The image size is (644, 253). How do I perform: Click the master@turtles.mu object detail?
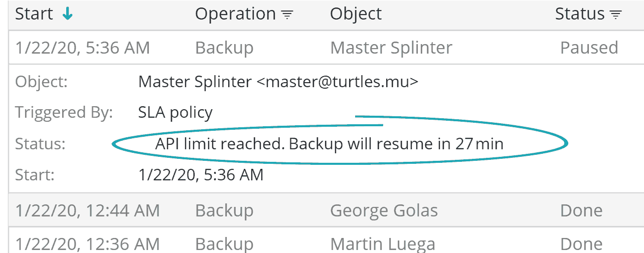pos(278,81)
